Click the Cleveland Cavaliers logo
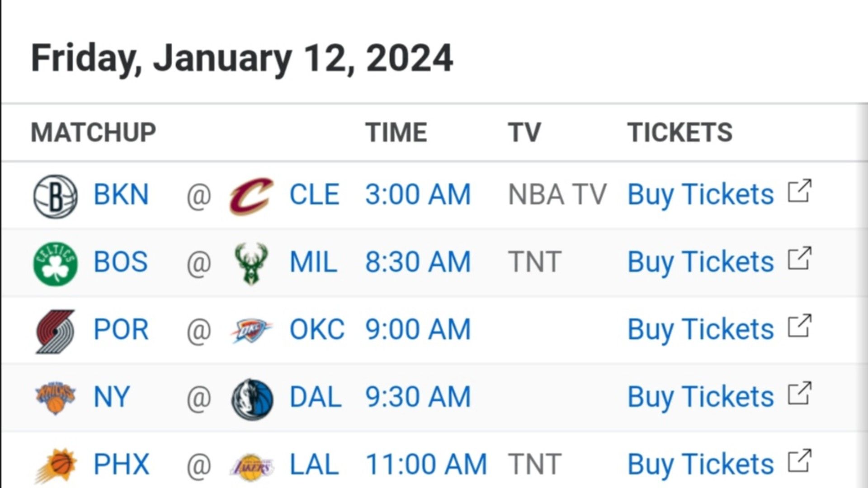 click(x=251, y=196)
